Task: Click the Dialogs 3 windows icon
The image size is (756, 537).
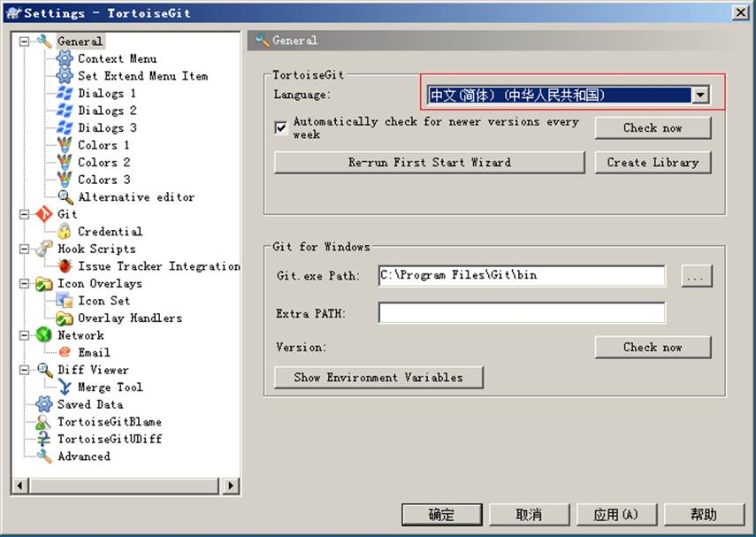Action: pos(65,128)
